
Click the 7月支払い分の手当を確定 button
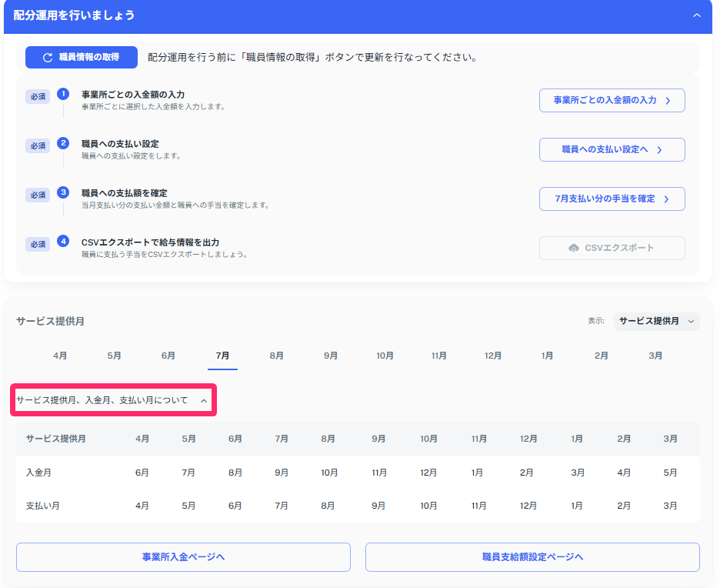612,199
